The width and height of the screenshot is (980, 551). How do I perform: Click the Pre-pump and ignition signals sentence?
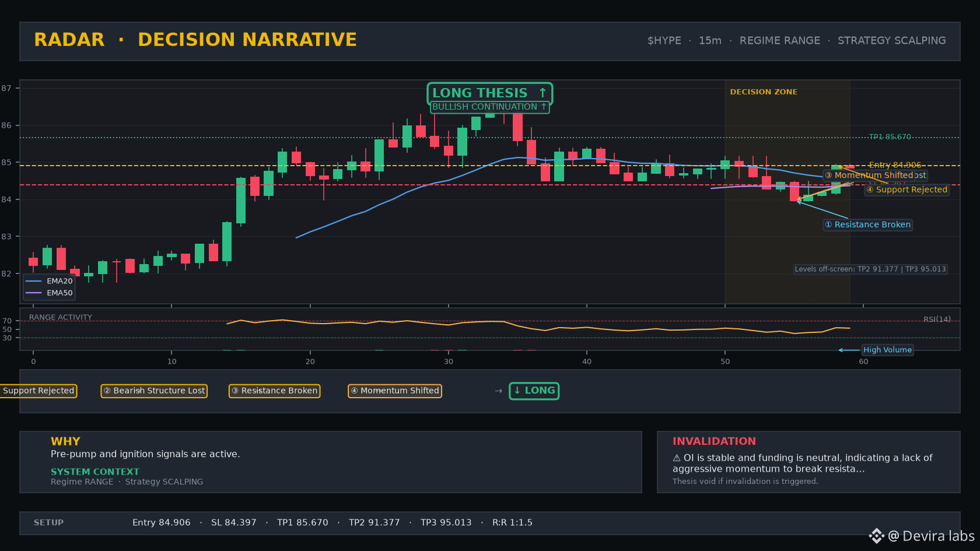coord(145,454)
